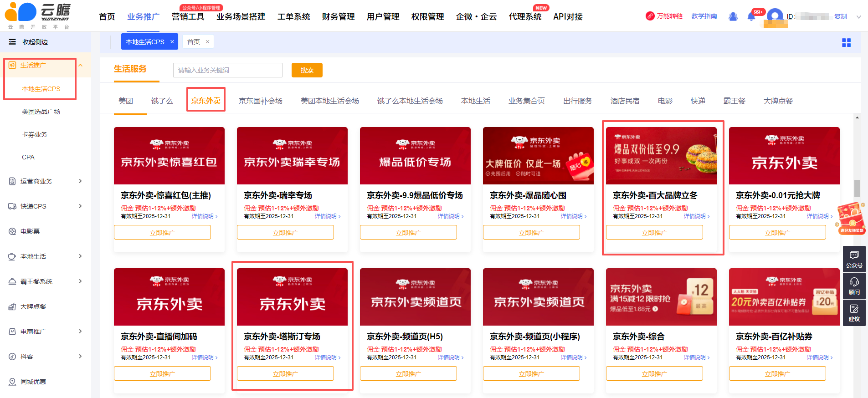Click the vertical scrollbar thumb on the right

point(857,188)
